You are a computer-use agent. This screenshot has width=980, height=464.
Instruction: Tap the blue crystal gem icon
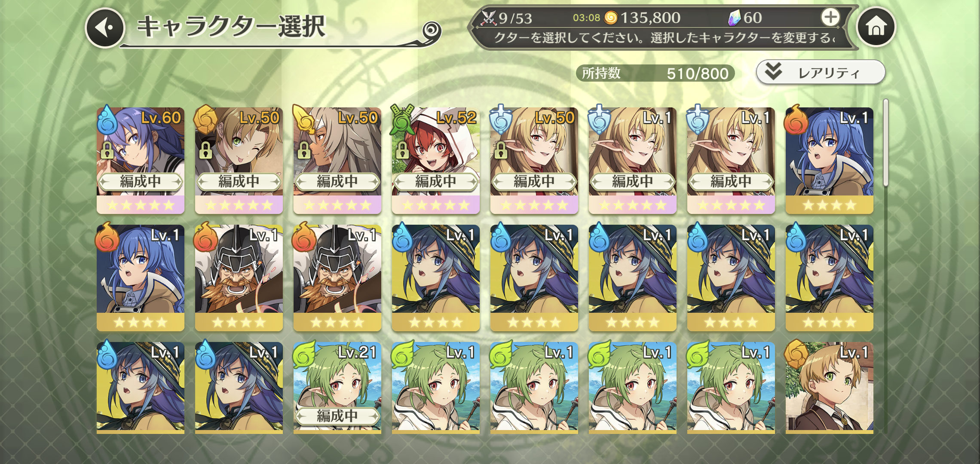(734, 18)
